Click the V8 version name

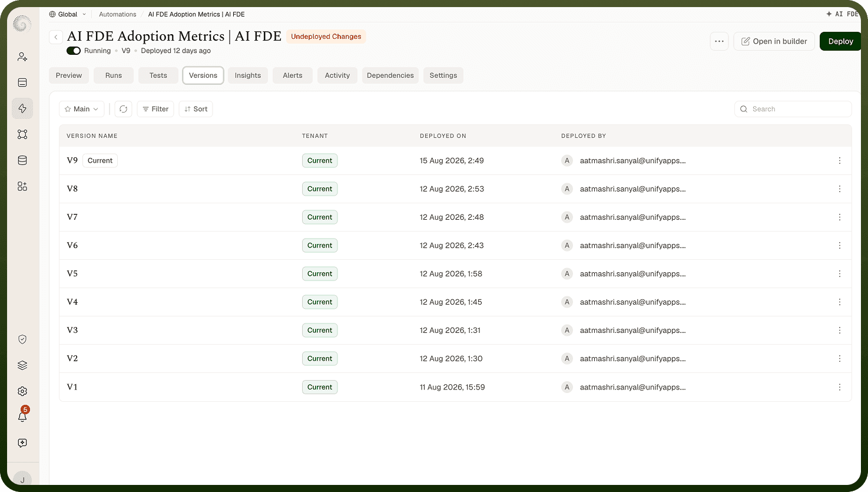tap(72, 189)
